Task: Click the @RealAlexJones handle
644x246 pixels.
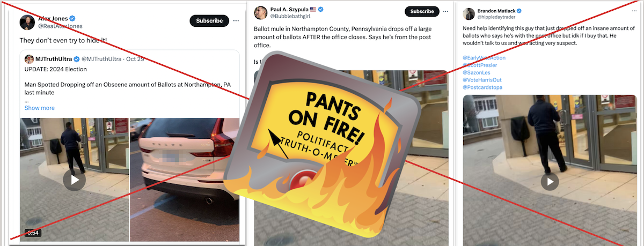Action: coord(60,26)
